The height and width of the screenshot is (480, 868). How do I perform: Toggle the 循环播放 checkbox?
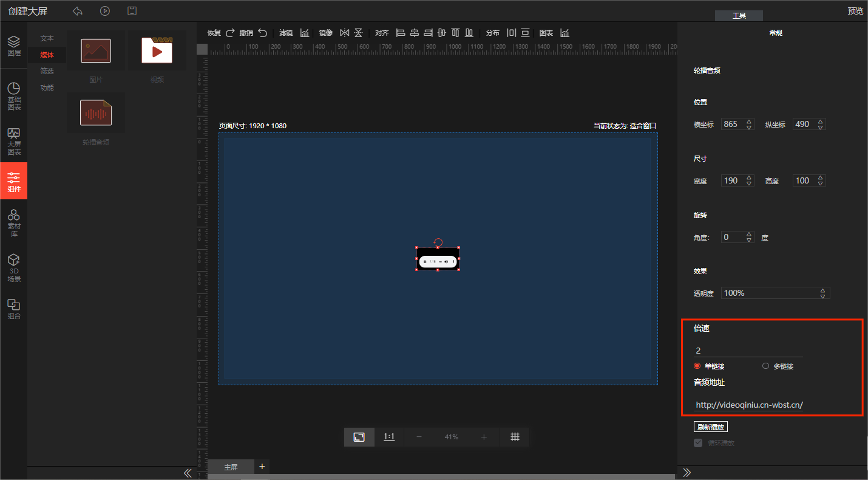click(698, 443)
